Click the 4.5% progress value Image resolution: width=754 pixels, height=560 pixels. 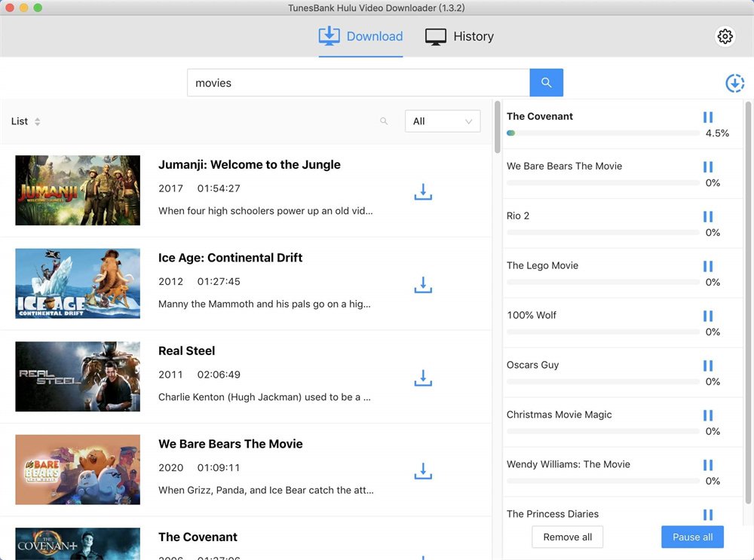(717, 133)
